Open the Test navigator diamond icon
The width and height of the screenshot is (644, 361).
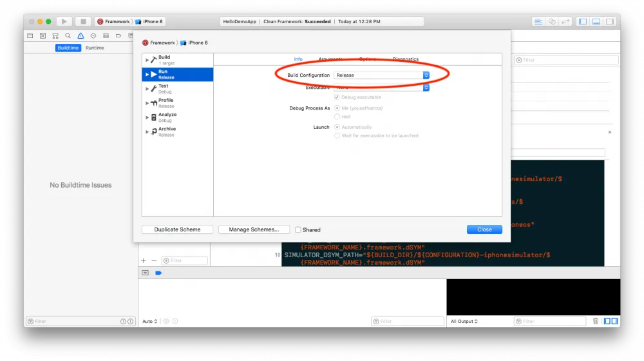93,35
